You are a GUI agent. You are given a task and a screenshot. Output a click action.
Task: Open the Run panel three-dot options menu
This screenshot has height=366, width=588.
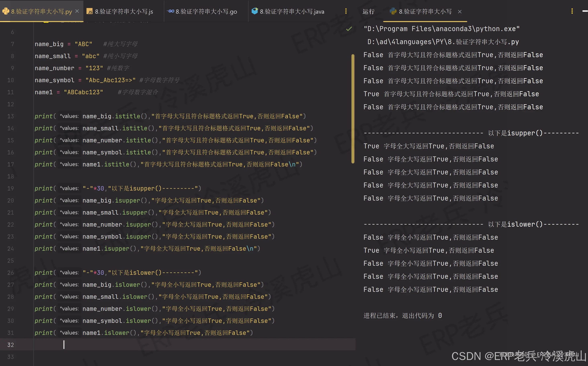572,11
